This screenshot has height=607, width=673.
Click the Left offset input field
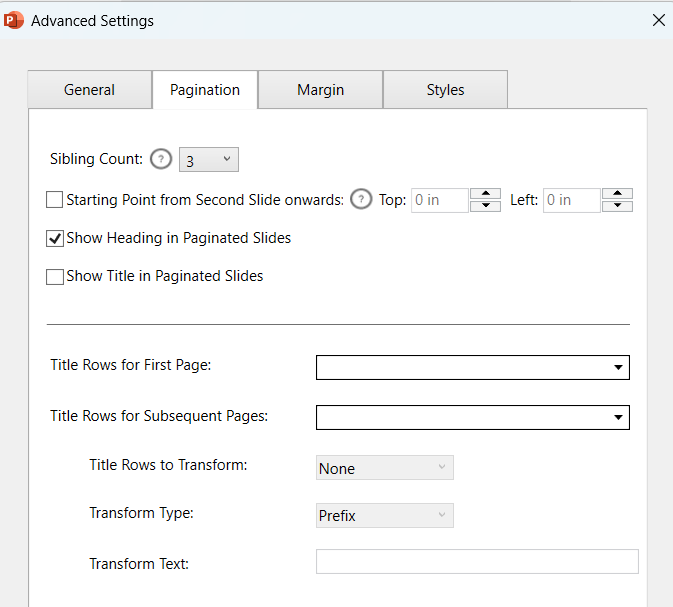(x=571, y=200)
